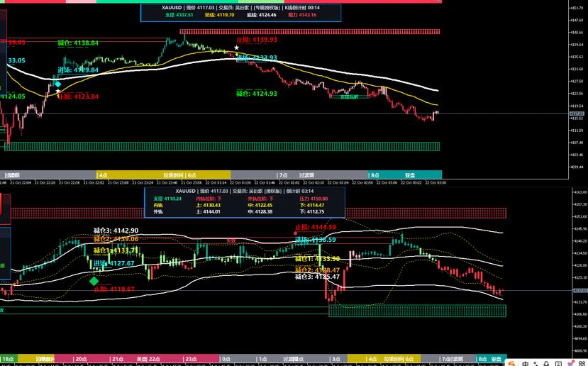Click the green support zone band in upper chart
This screenshot has width=588, height=366.
222,146
